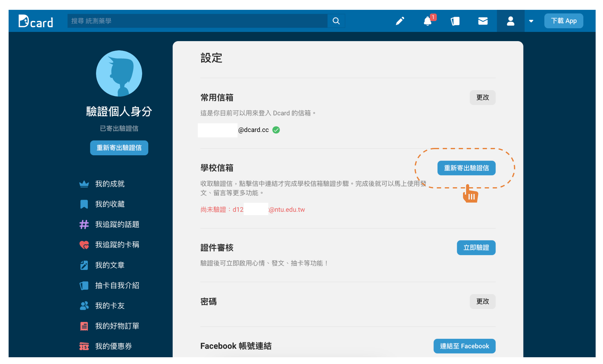Click the search magnifier icon

336,21
